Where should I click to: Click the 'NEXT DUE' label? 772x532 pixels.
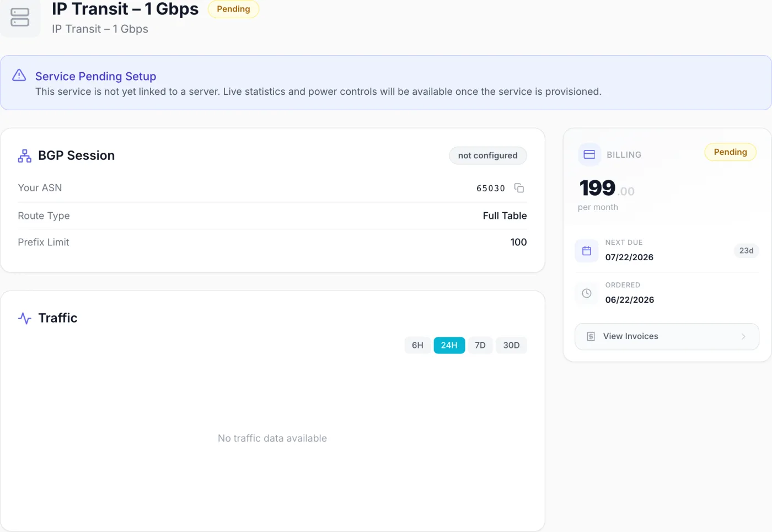click(x=624, y=243)
